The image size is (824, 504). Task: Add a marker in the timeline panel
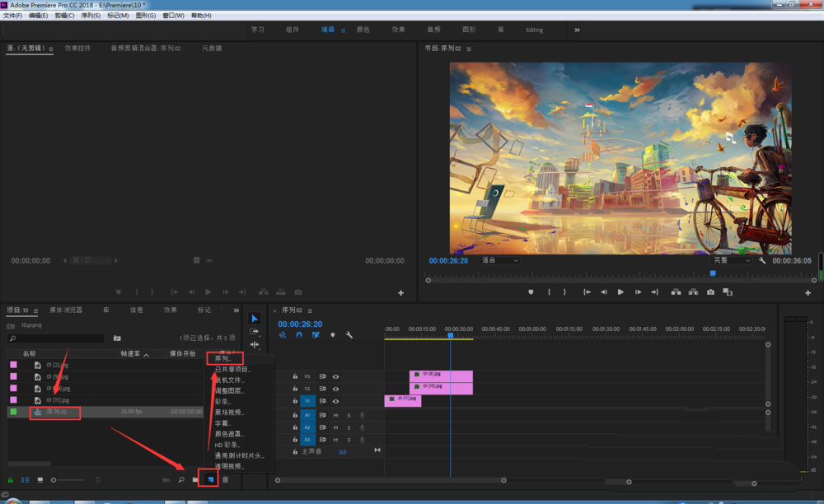(333, 335)
